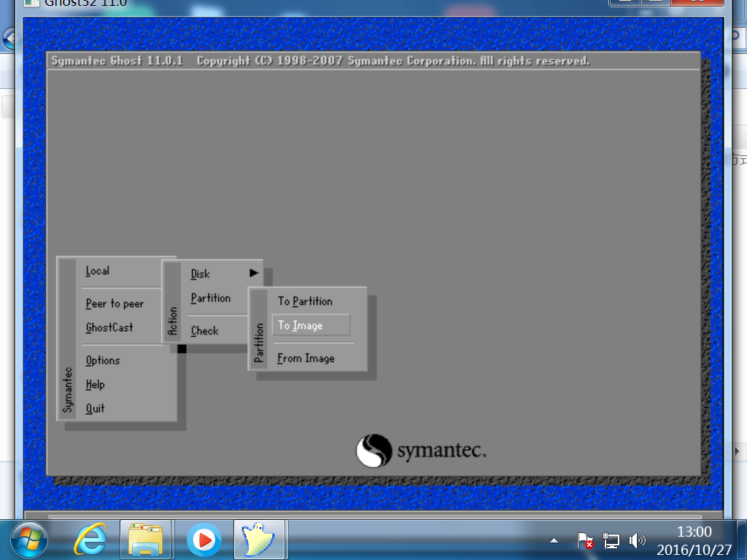Select Check in the Action menu

[205, 331]
